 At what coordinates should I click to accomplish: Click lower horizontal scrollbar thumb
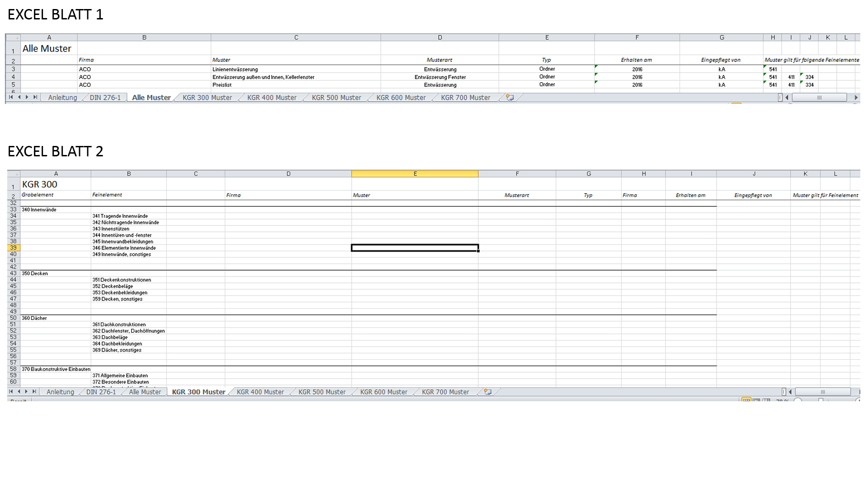point(822,392)
